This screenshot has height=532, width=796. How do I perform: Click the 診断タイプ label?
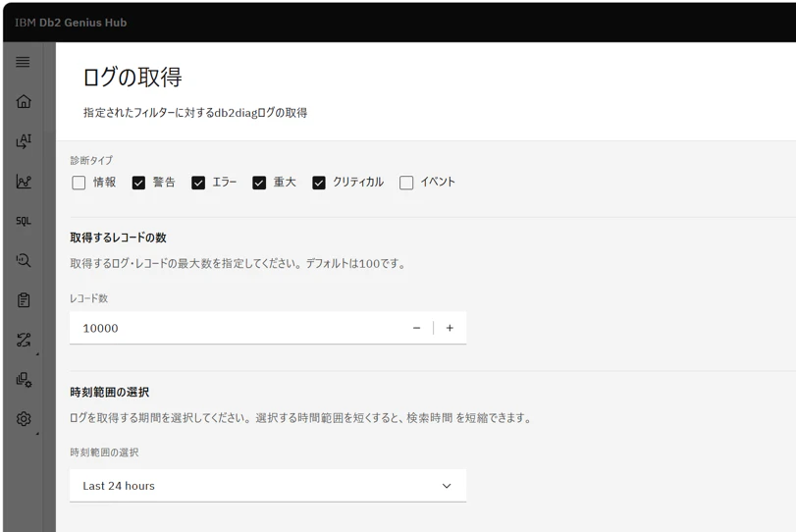click(91, 160)
